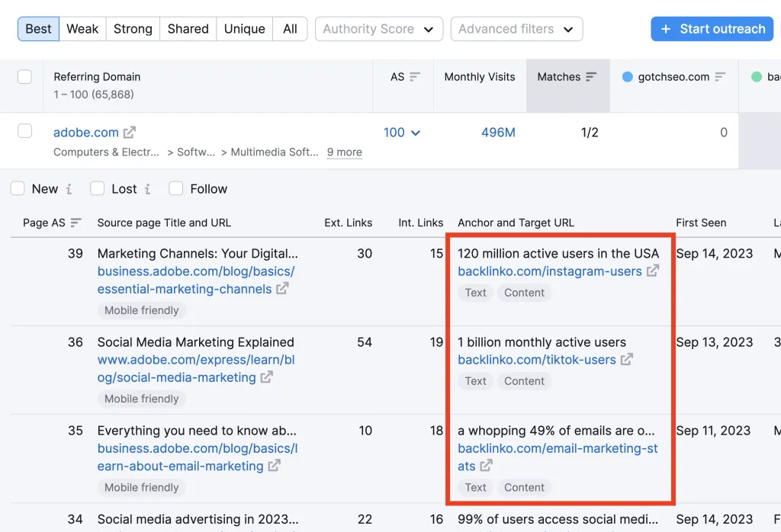Click the Start outreach button
The height and width of the screenshot is (532, 781).
point(712,29)
